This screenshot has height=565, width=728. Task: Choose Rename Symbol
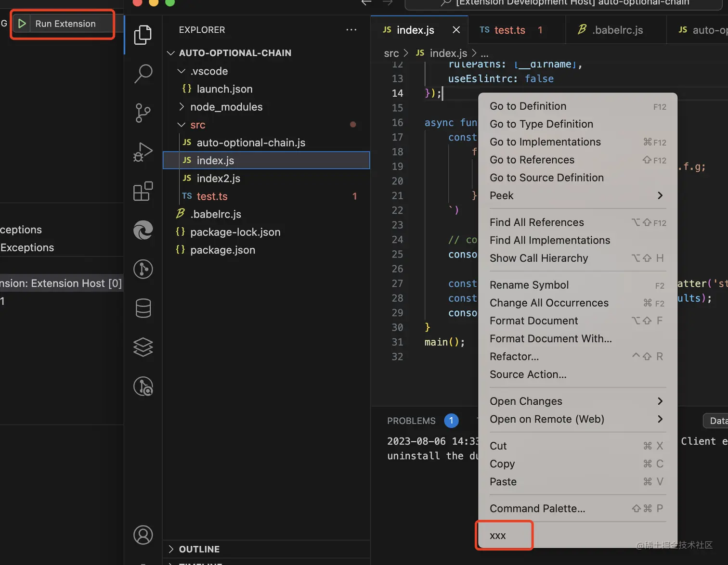(x=578, y=285)
